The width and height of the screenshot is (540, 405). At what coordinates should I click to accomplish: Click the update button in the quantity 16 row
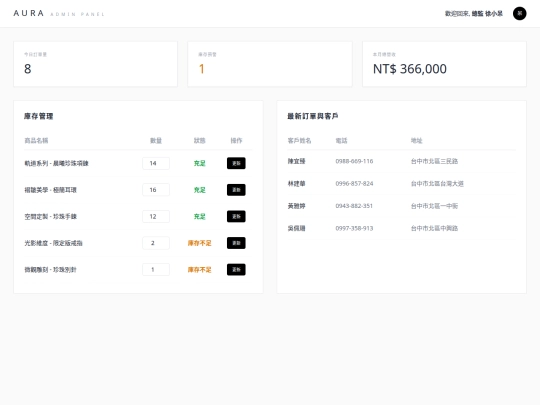[236, 190]
